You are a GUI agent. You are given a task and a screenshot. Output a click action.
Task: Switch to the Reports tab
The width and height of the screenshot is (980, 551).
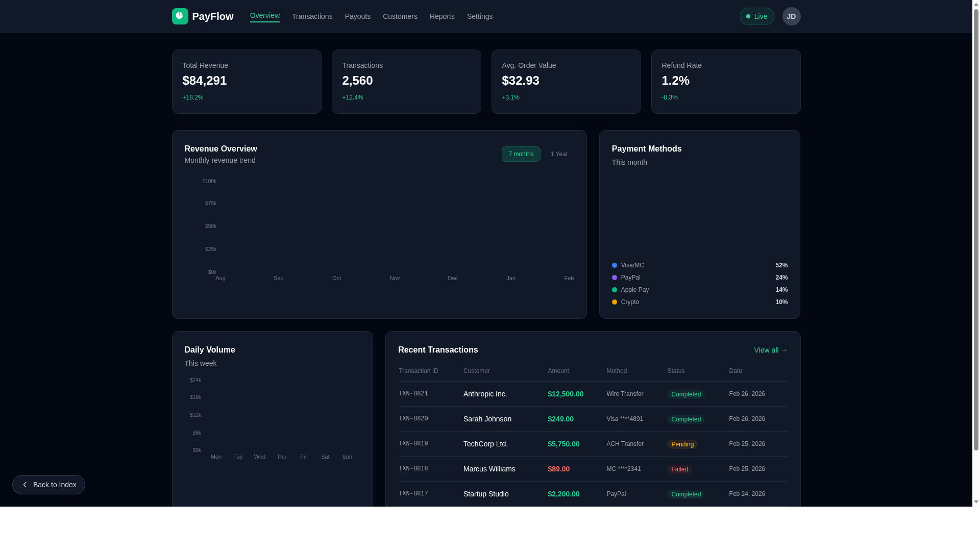(x=442, y=16)
